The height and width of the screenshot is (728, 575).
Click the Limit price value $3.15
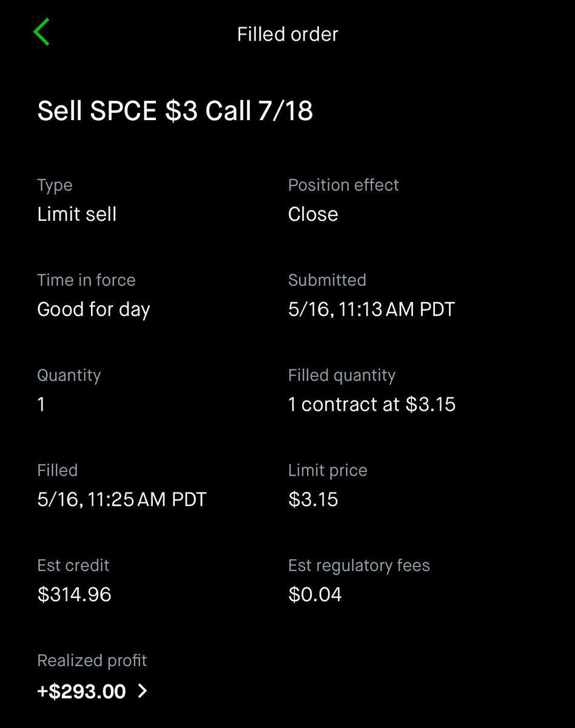point(313,499)
